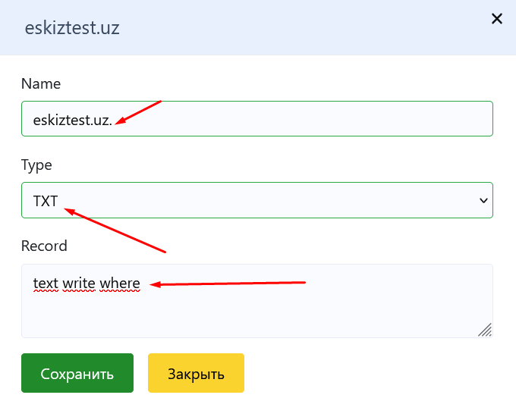Place the cursor on the word "text" in Record

click(x=46, y=284)
